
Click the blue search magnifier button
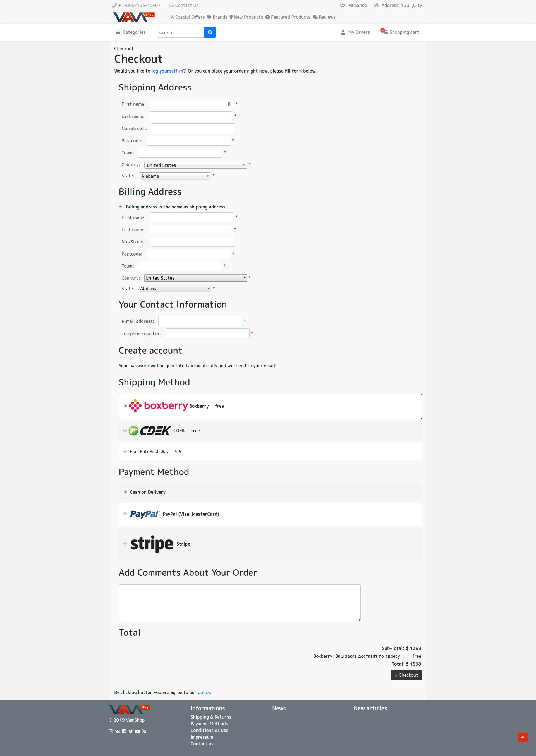210,32
